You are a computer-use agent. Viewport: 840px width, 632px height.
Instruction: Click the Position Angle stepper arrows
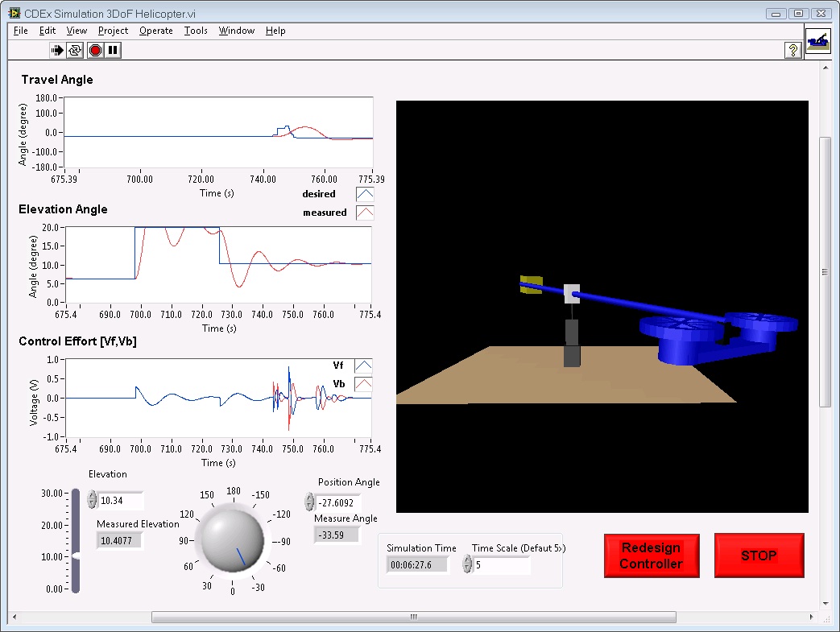tap(309, 502)
